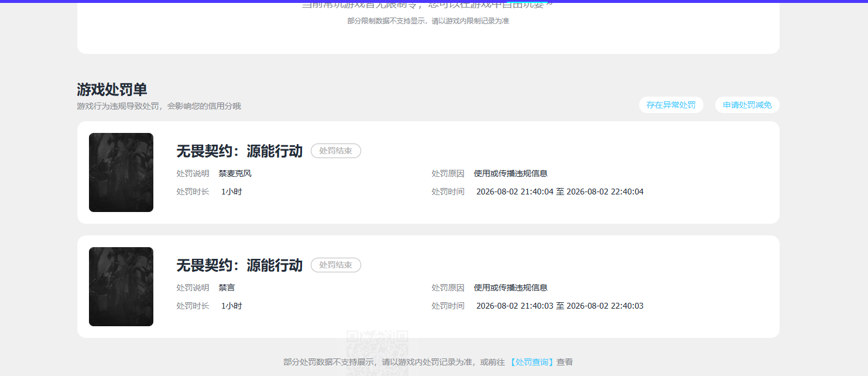Select 无畏契约 title in the 禁言 card
Screen dimensions: 868x376
239,265
